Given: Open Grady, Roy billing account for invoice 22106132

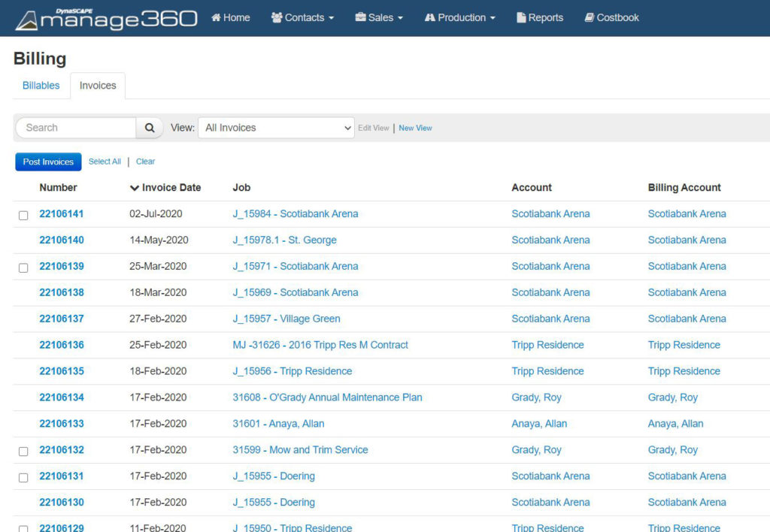Looking at the screenshot, I should (673, 450).
